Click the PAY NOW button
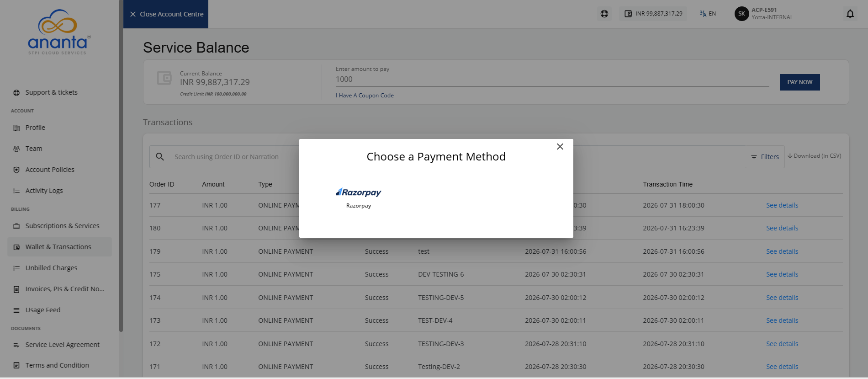 point(799,82)
